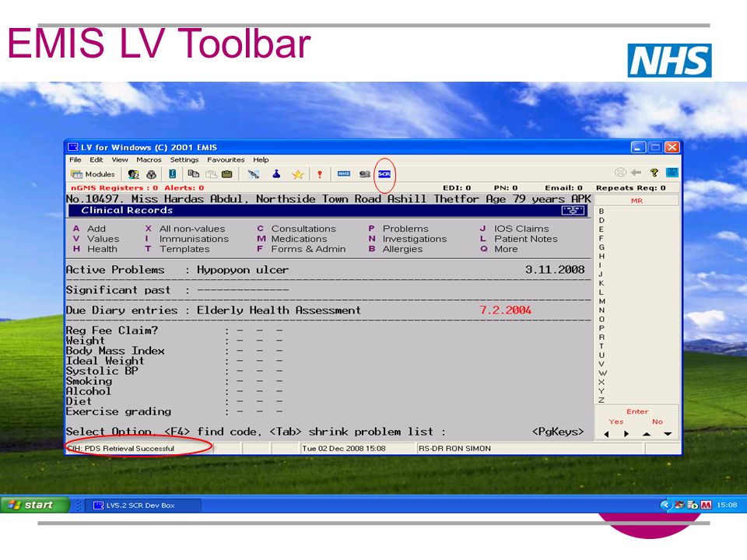This screenshot has height=560, width=747.
Task: Open the Help menu
Action: [x=261, y=160]
